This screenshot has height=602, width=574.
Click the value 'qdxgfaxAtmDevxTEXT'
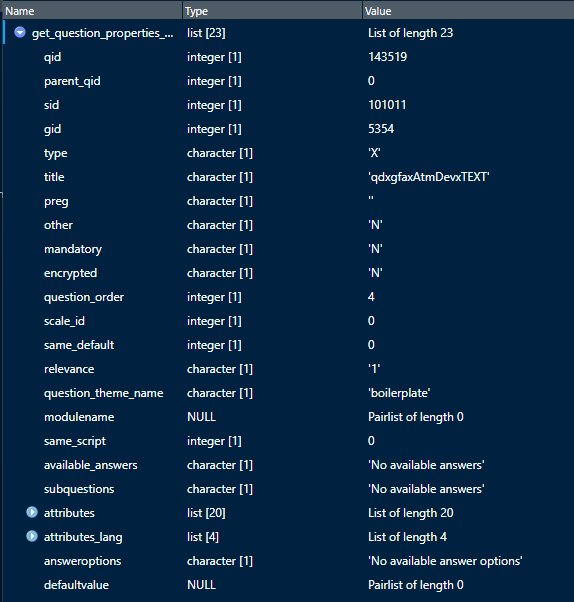[x=428, y=177]
